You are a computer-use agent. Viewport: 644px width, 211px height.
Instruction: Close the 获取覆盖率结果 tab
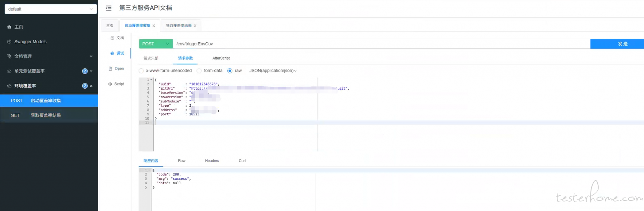195,26
